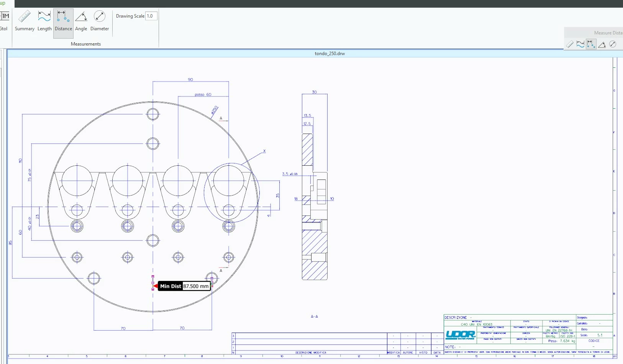Image resolution: width=623 pixels, height=364 pixels.
Task: Select ruler Summary icon in Measure floating toolbar
Action: (x=570, y=44)
